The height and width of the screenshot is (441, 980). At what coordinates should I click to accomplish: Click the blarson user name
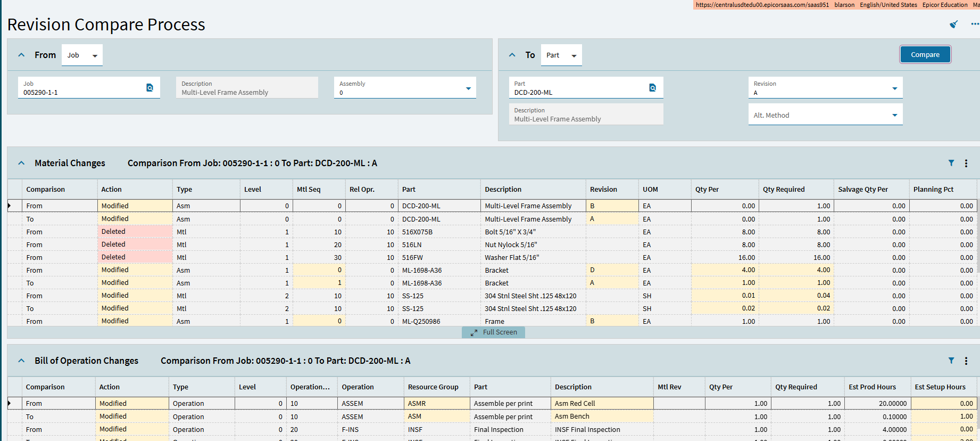[844, 5]
